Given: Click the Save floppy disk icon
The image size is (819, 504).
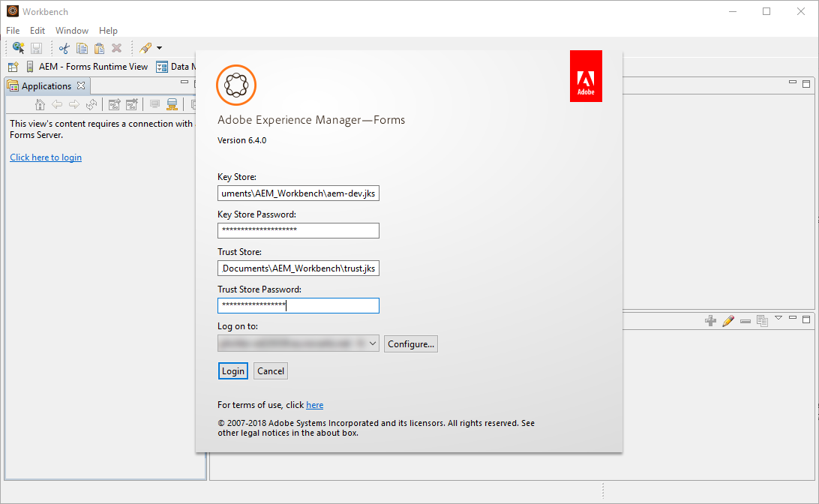Looking at the screenshot, I should (x=36, y=49).
